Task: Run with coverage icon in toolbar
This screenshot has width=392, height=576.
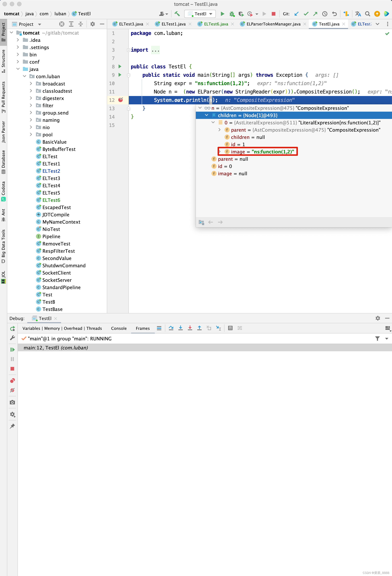Action: click(241, 14)
